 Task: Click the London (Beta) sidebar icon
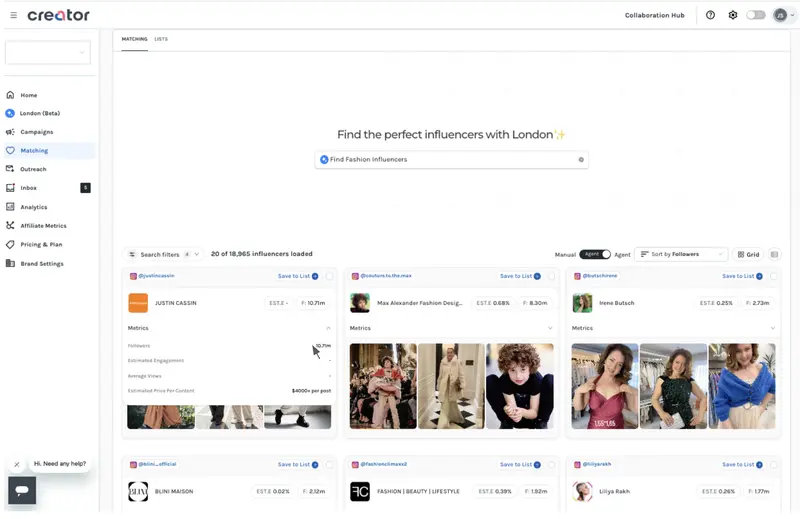(x=10, y=113)
